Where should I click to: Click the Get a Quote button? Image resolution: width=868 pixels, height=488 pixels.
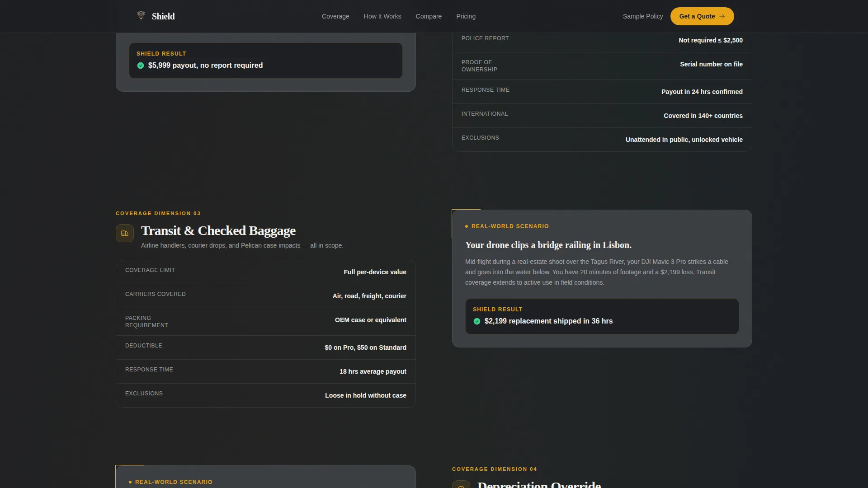point(702,16)
